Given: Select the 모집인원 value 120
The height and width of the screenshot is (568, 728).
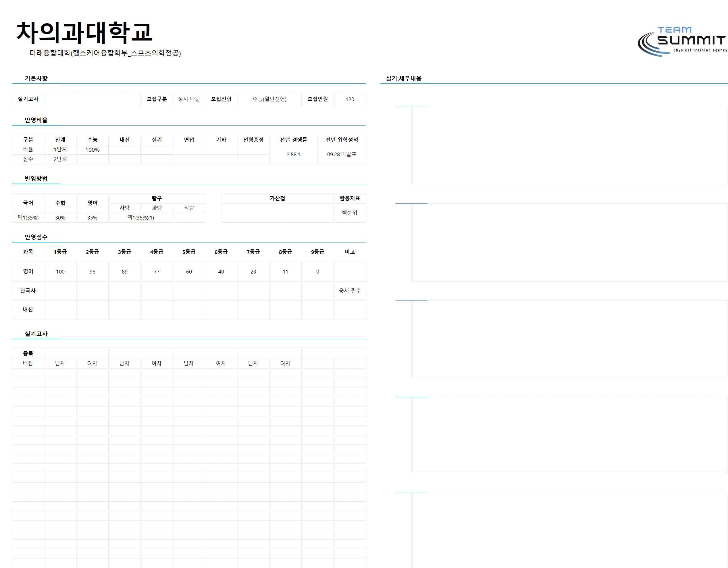Looking at the screenshot, I should click(349, 99).
